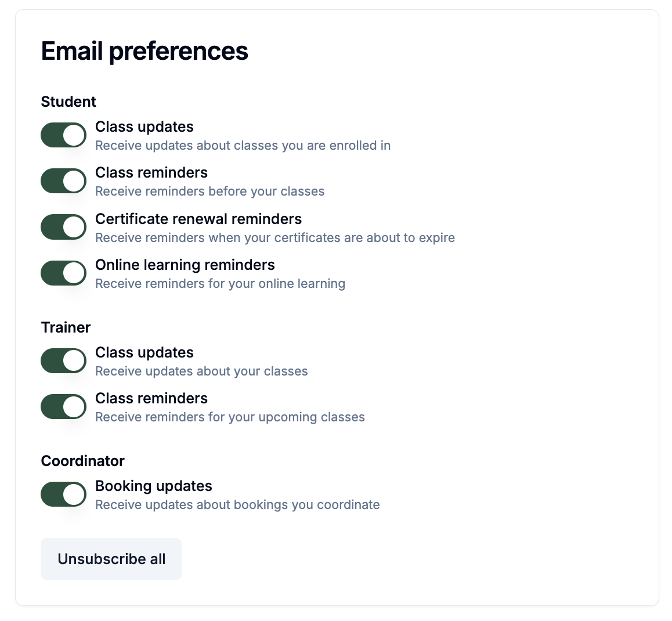Disable the Trainer Class updates switch

63,361
